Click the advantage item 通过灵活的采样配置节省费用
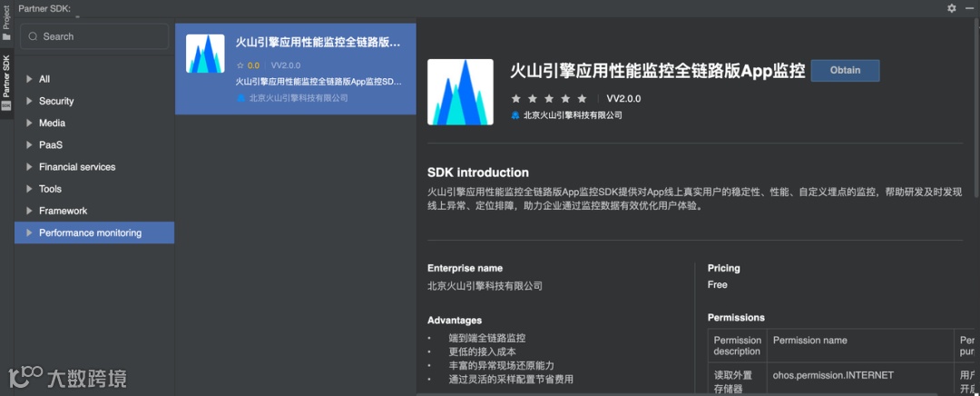The width and height of the screenshot is (980, 396). (x=511, y=379)
